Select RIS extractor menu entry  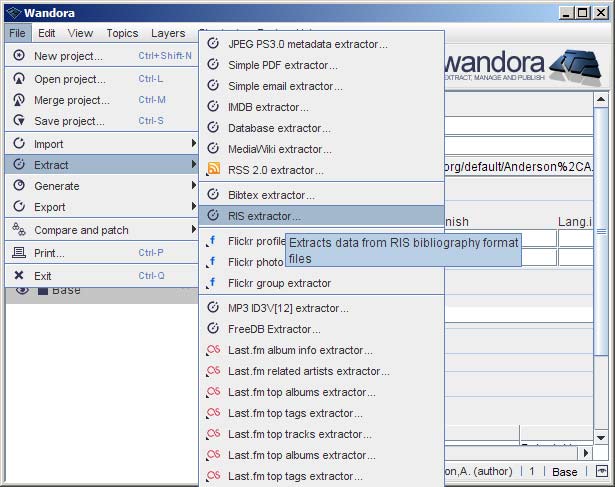pyautogui.click(x=264, y=216)
